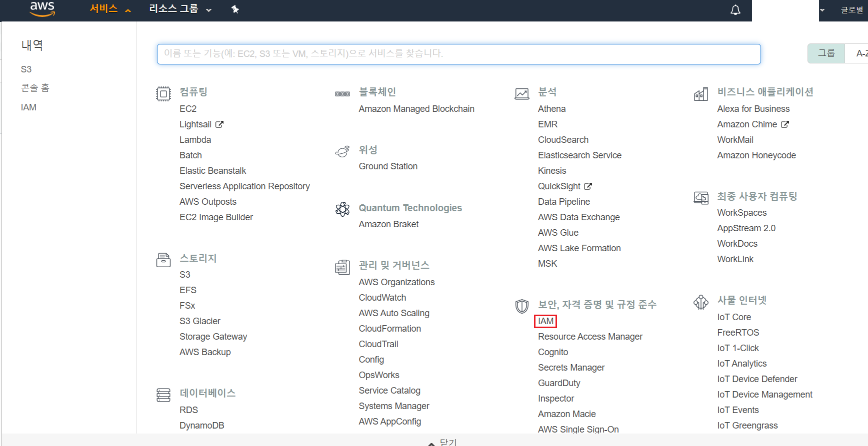868x446 pixels.
Task: Open Athena analytics service
Action: 551,109
